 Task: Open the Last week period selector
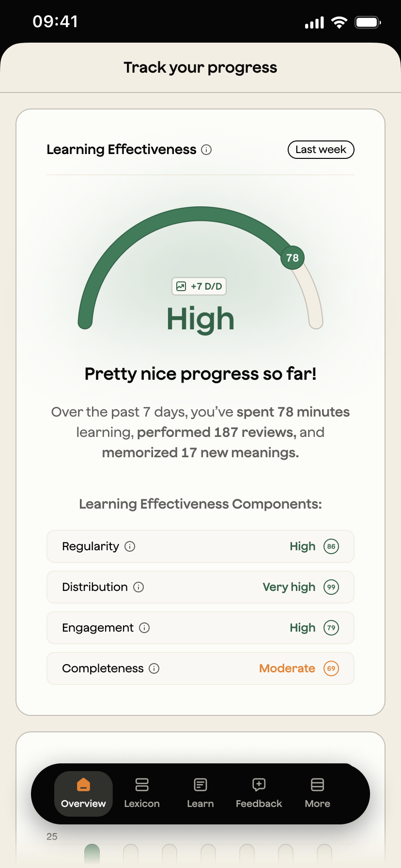click(x=321, y=150)
